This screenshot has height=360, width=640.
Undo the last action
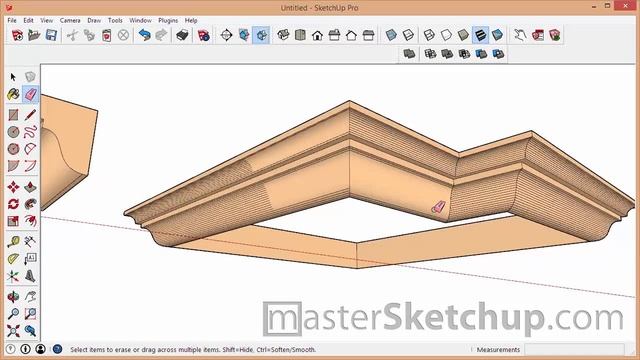click(144, 35)
